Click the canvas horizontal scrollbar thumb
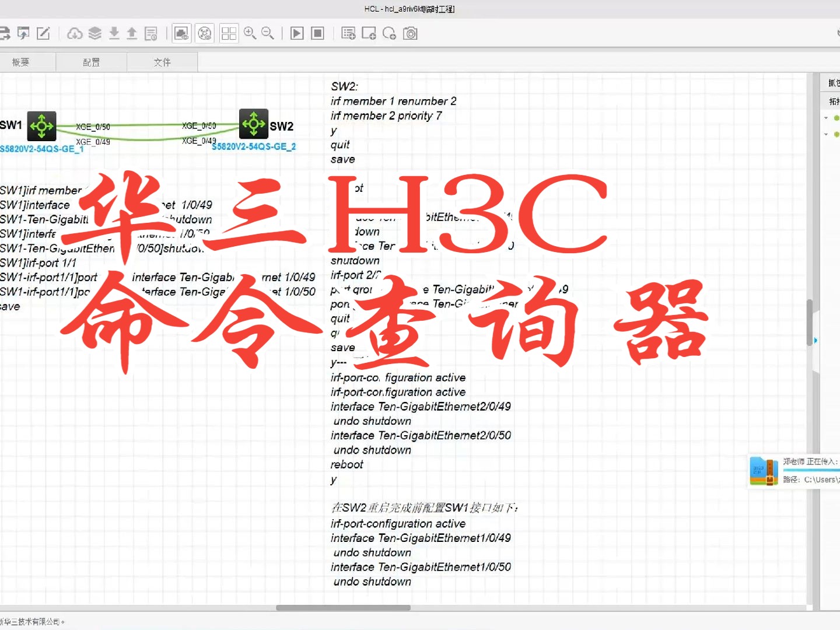 click(x=343, y=608)
